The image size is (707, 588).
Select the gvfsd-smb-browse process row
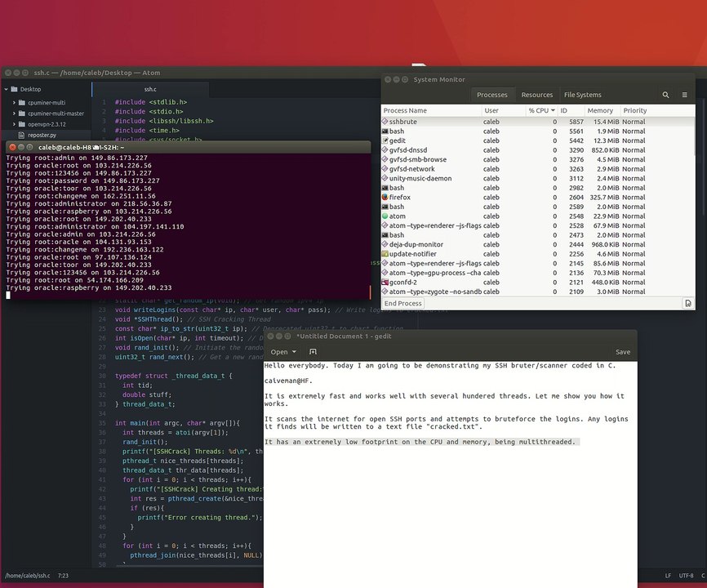pyautogui.click(x=538, y=159)
